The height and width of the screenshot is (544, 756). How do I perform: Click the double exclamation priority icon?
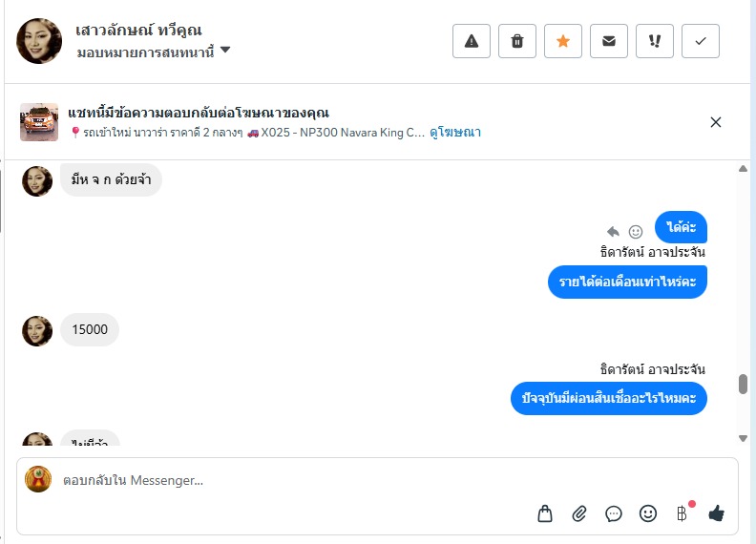click(655, 41)
